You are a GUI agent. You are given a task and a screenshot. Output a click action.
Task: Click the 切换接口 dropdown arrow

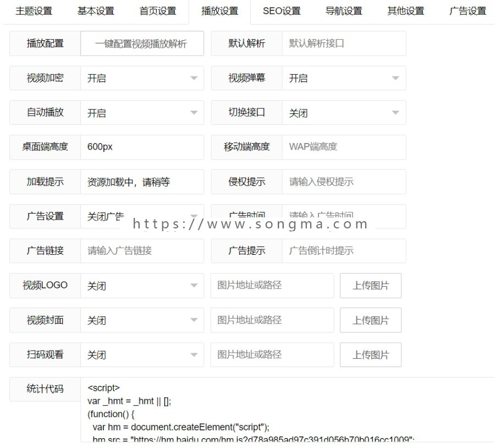pyautogui.click(x=395, y=112)
